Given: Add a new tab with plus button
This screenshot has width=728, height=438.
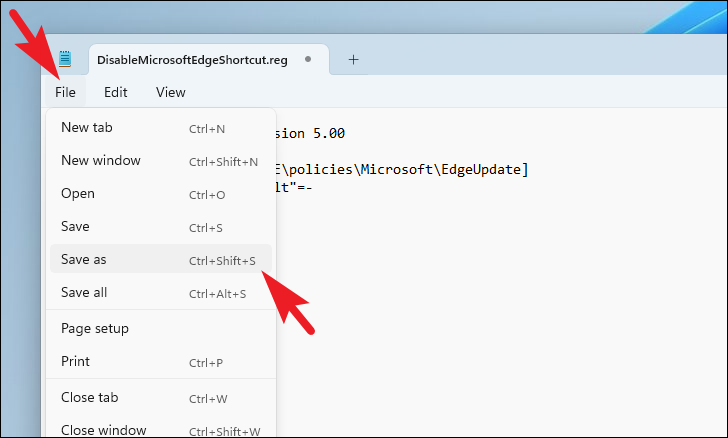Looking at the screenshot, I should (353, 59).
